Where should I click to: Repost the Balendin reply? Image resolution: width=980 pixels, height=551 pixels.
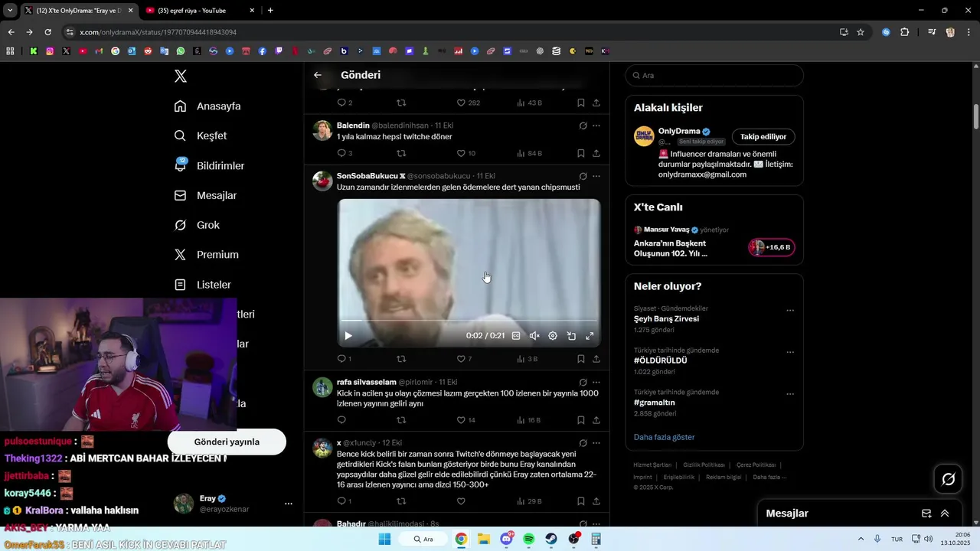401,153
